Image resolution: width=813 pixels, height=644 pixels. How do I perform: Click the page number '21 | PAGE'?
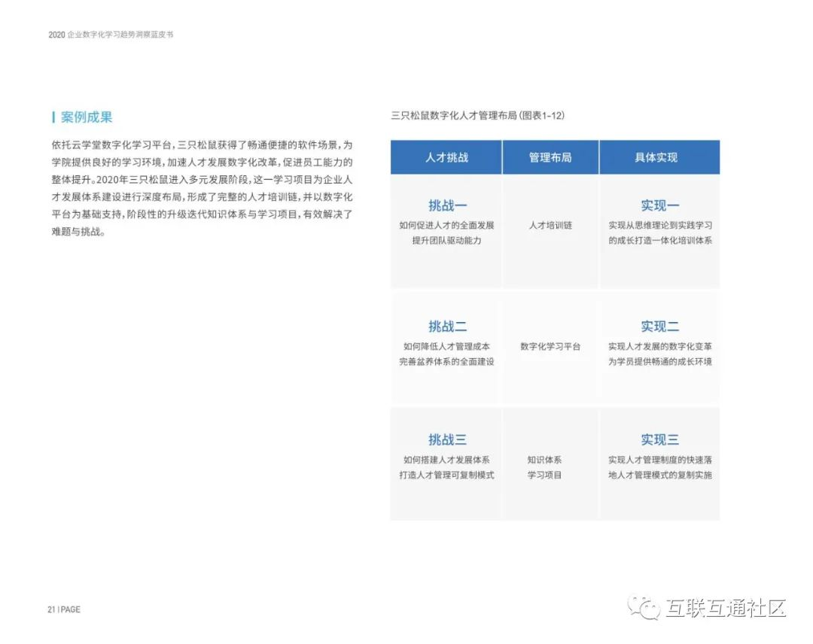(64, 610)
